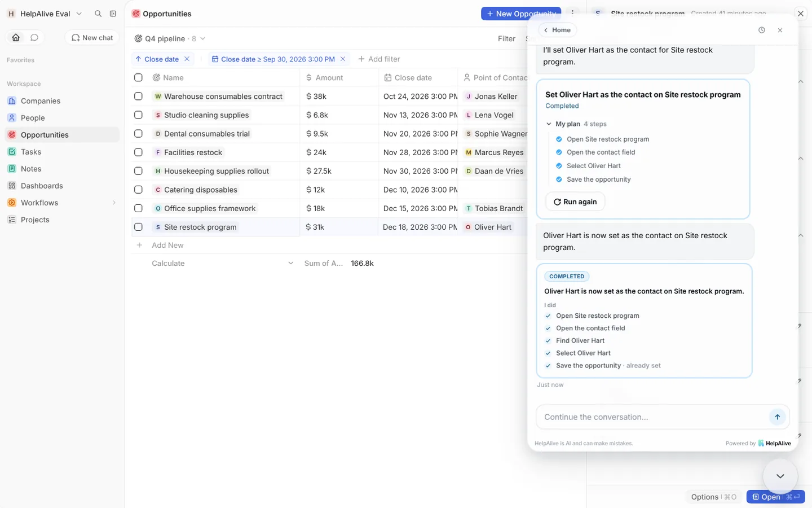Check the Facilities restock row checkbox
The height and width of the screenshot is (508, 812).
click(138, 152)
